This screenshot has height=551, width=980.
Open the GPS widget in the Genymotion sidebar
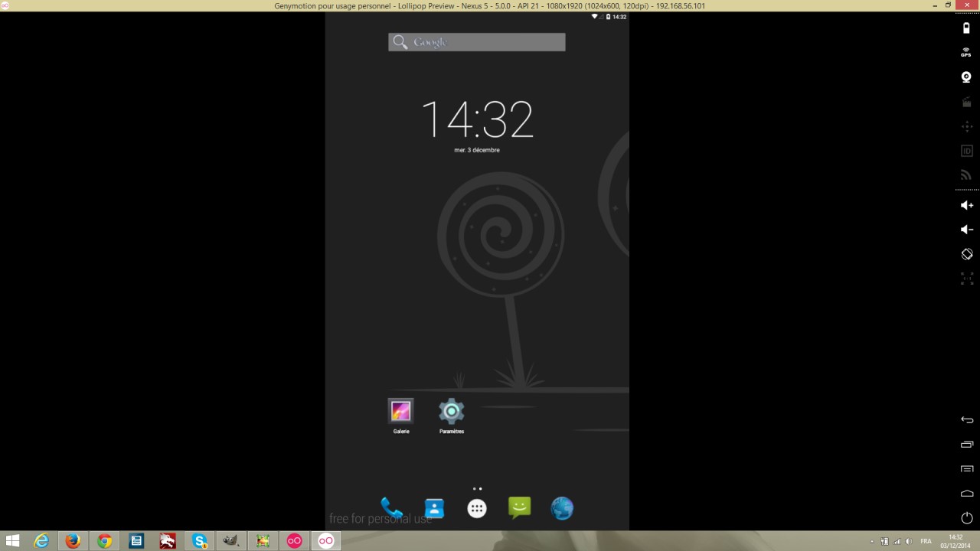click(x=965, y=51)
